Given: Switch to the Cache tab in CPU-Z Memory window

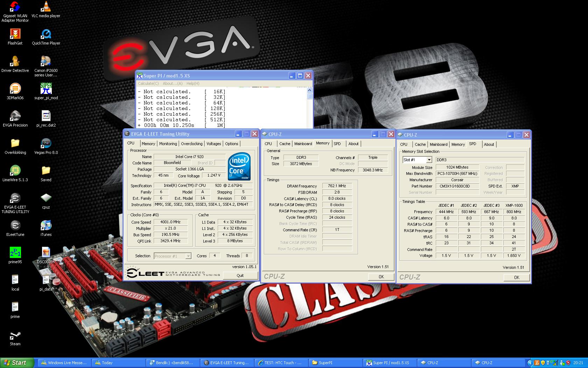Looking at the screenshot, I should (x=285, y=144).
